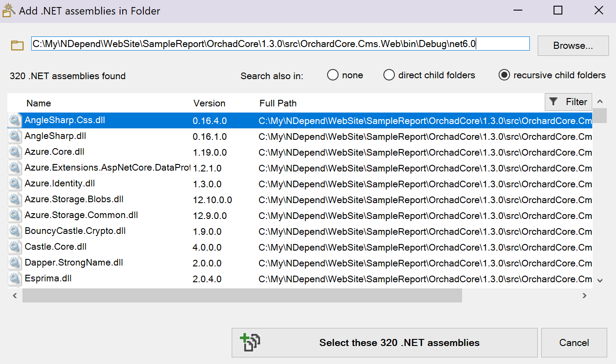Click the vertical scrollbar thumb
Viewport: 616px width, 364px height.
(x=600, y=116)
